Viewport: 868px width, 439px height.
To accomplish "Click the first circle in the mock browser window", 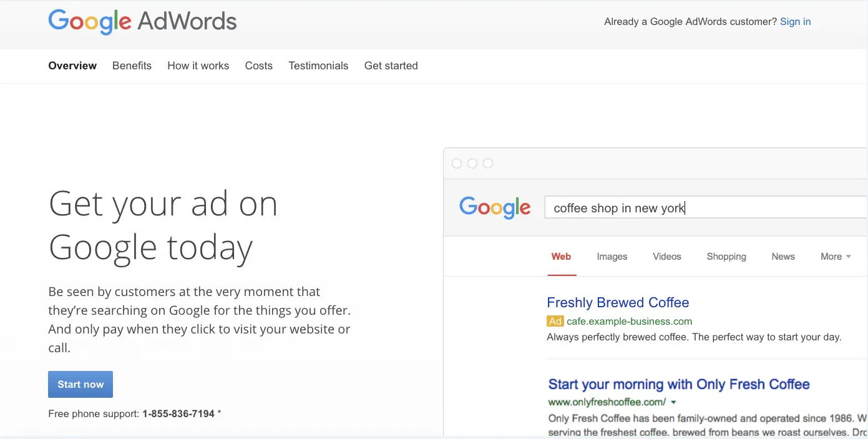I will click(x=457, y=164).
